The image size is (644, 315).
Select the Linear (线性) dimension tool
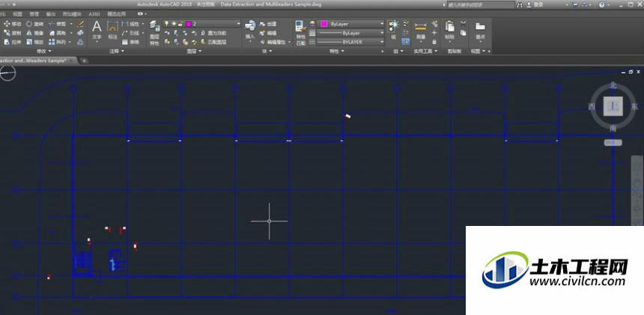tap(132, 24)
